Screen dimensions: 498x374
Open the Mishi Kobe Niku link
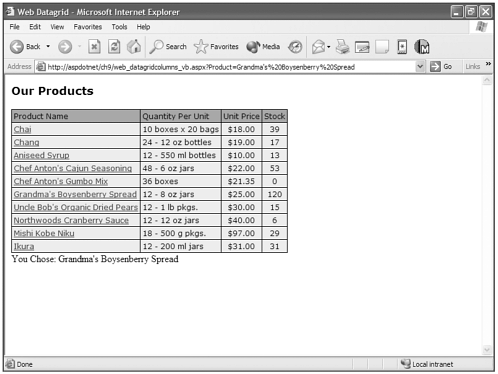[44, 233]
